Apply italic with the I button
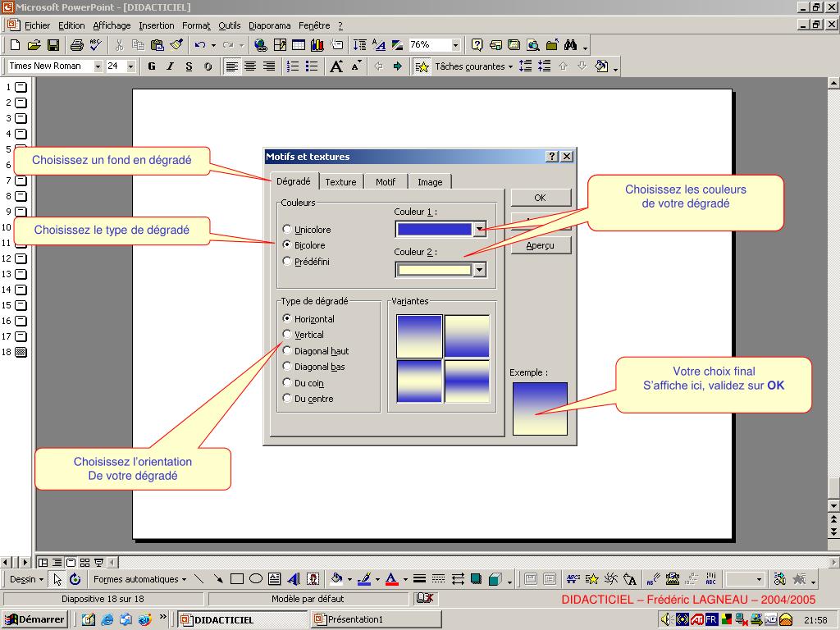Screen dimensions: 840x630 pos(171,66)
